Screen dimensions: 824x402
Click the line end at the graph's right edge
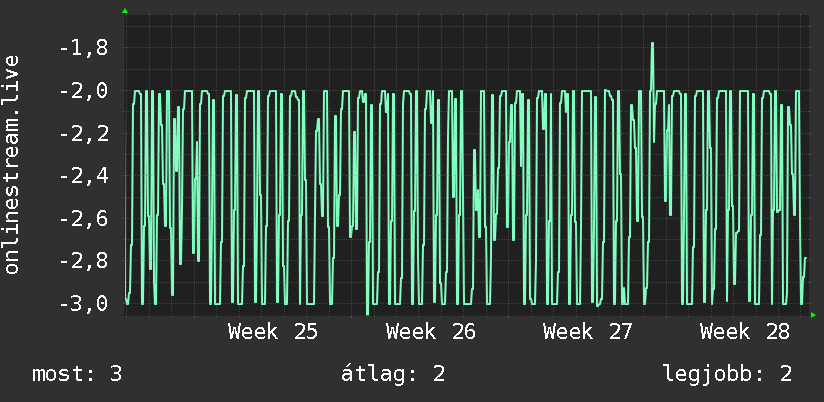pos(805,258)
